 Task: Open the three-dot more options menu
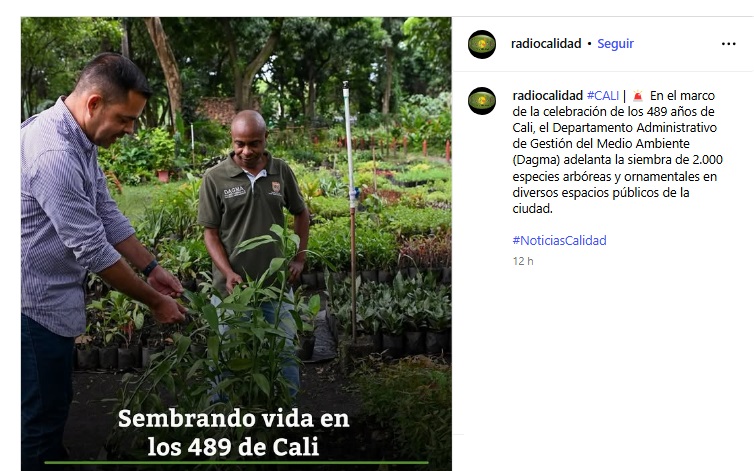(728, 44)
